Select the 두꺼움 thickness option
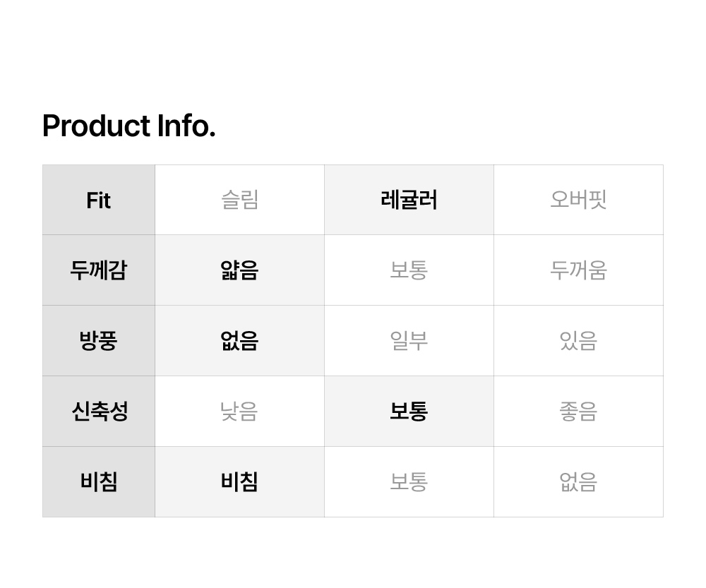 (x=578, y=270)
